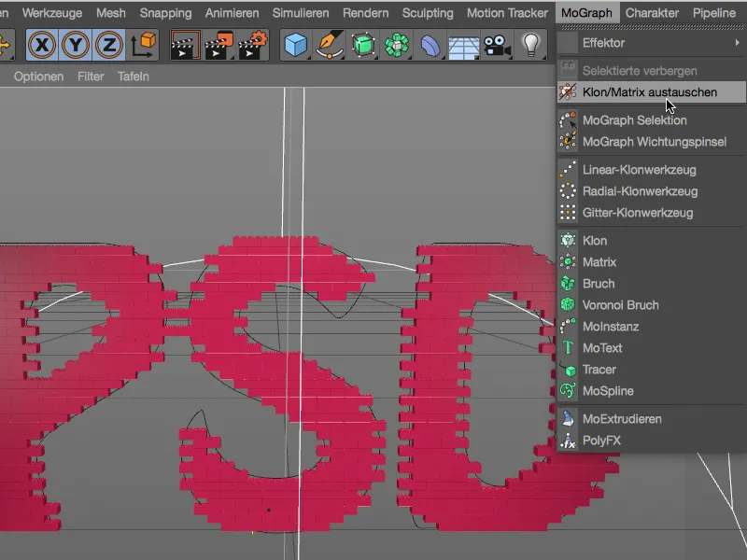Open render settings clapperboard with gear
The image size is (747, 560).
click(x=253, y=44)
